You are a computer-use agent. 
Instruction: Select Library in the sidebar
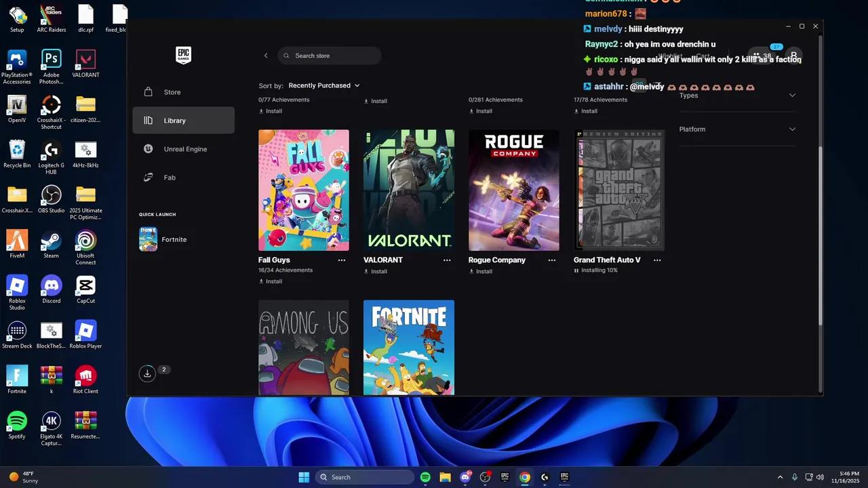point(183,121)
